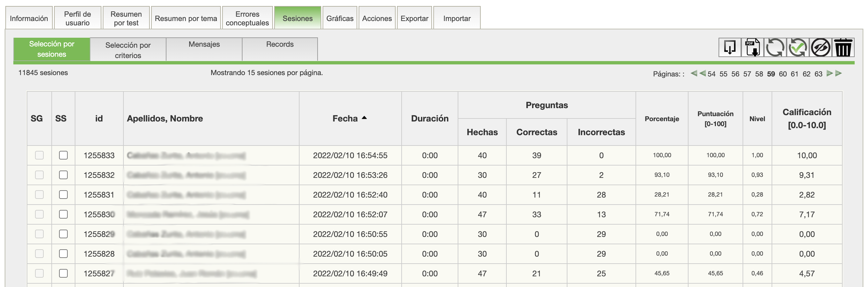Jump forward 50 pages with arrow
This screenshot has width=868, height=287.
838,73
